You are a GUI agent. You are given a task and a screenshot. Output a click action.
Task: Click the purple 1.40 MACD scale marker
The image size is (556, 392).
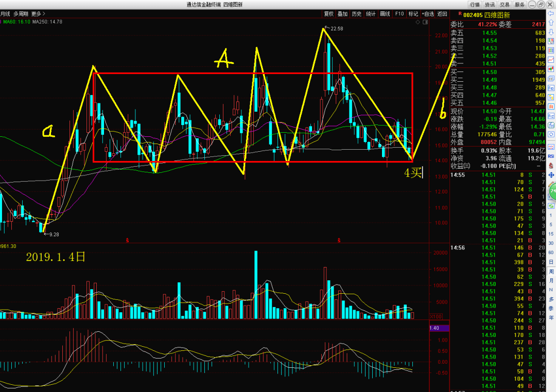(x=439, y=328)
